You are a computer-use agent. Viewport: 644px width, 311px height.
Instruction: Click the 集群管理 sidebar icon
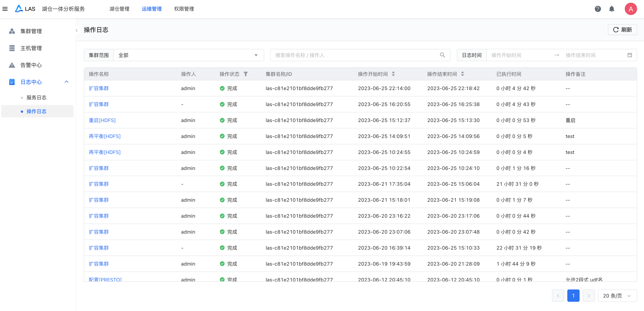click(12, 31)
